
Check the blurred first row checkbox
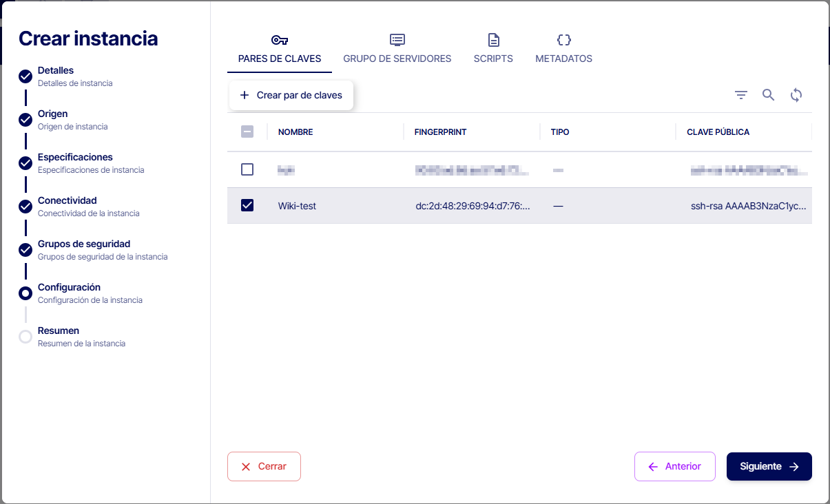(x=247, y=169)
